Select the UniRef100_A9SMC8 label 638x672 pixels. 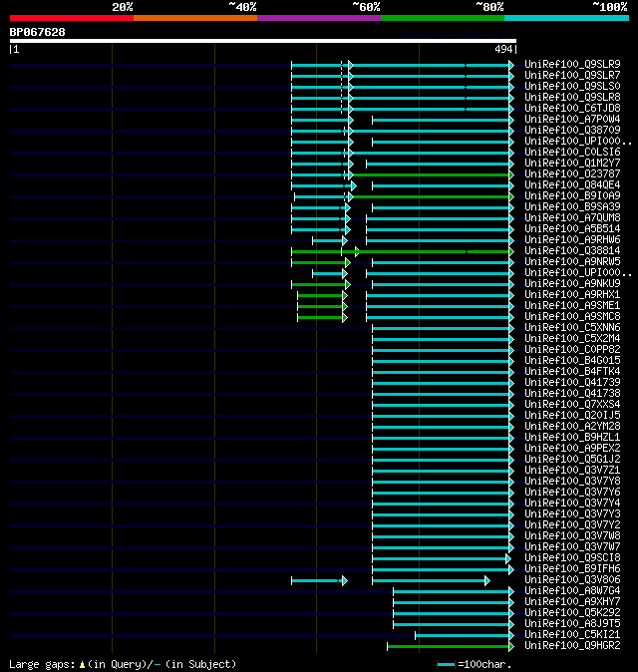(x=572, y=317)
